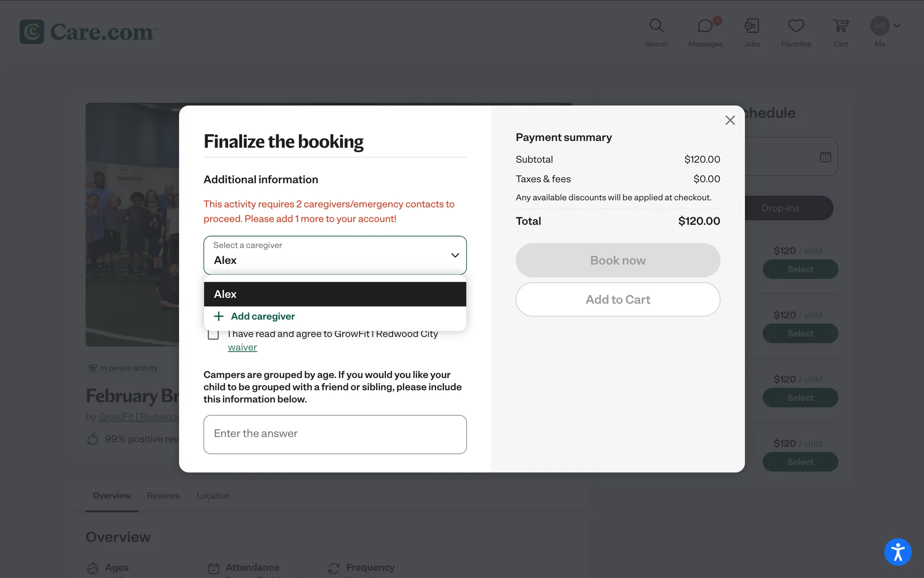Click the calendar icon in schedule field
Image resolution: width=924 pixels, height=578 pixels.
825,157
